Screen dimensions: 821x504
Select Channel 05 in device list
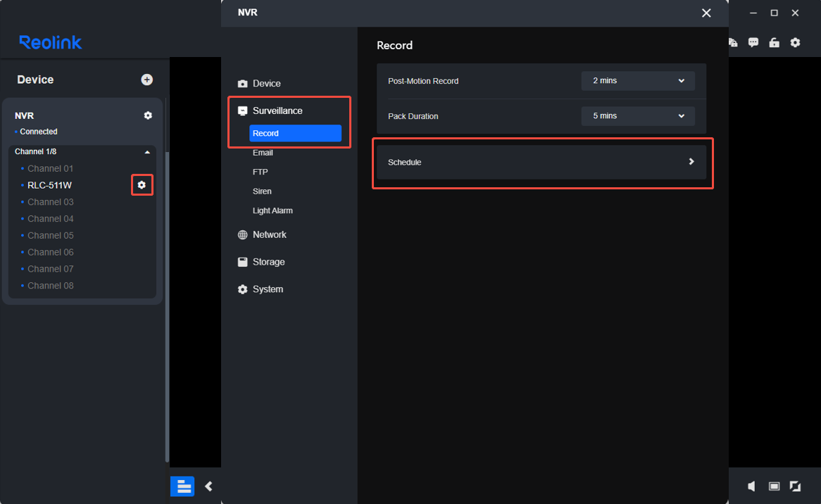50,236
